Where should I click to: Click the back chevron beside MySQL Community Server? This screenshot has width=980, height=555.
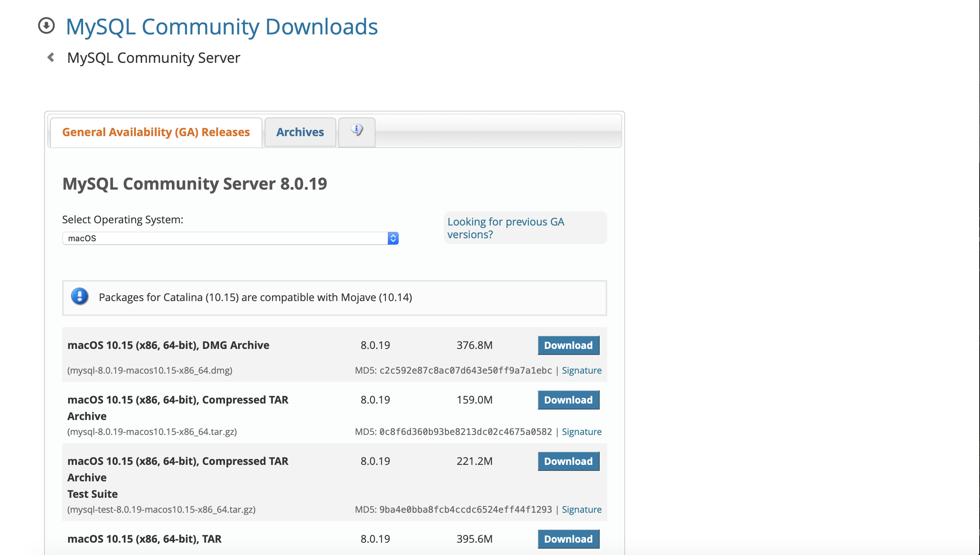(51, 58)
